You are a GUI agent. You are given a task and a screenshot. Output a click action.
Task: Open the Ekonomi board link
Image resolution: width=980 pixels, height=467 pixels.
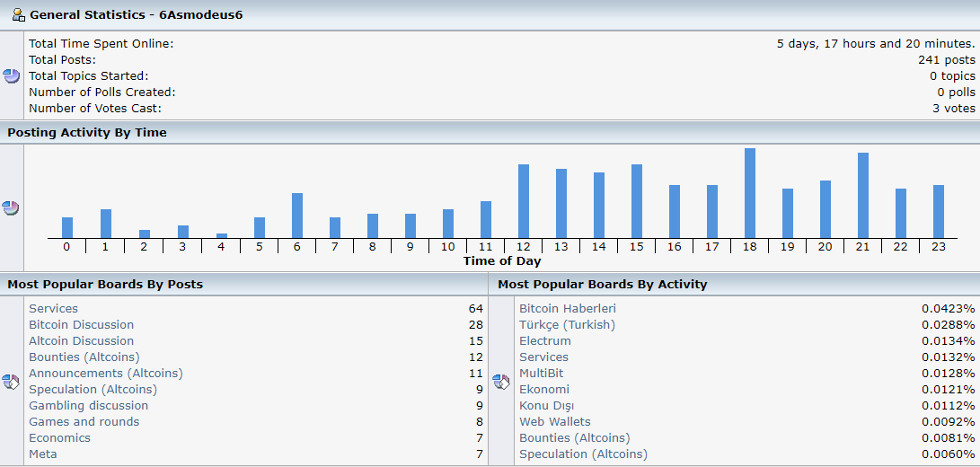[x=544, y=390]
